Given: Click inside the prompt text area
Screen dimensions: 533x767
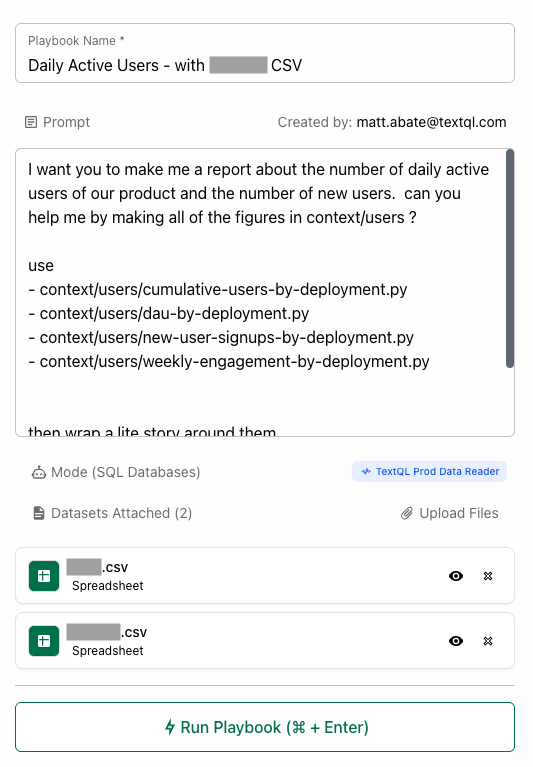Looking at the screenshot, I should tap(260, 293).
